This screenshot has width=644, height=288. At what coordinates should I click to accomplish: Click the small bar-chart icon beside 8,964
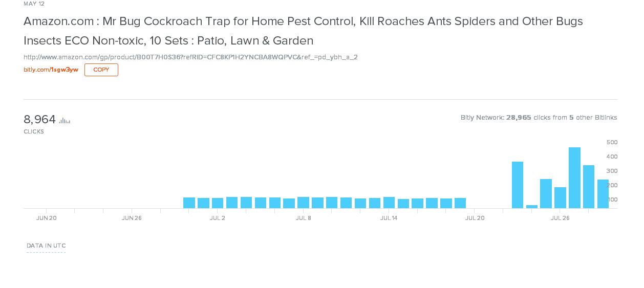(65, 121)
